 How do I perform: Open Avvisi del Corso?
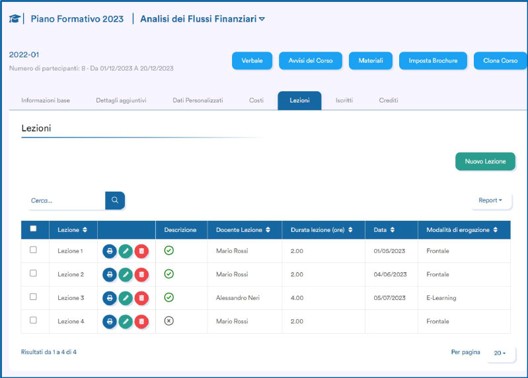(310, 61)
